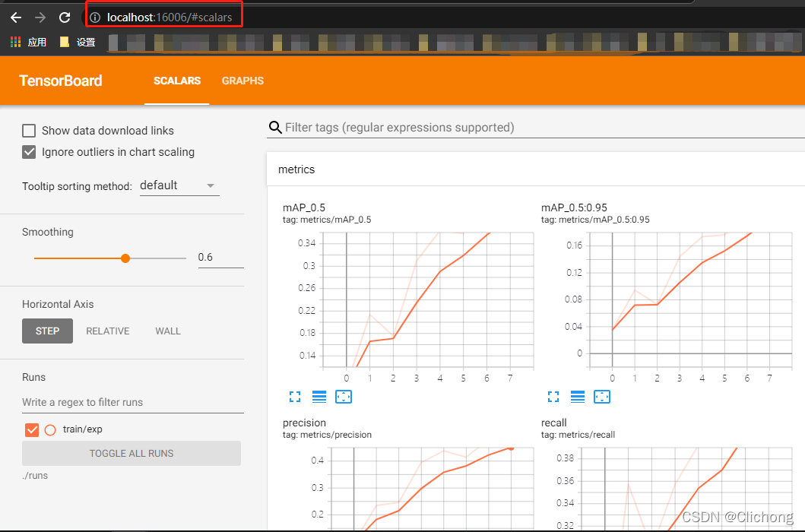Viewport: 805px width, 532px height.
Task: Toggle y-axis log scale on mAP_0.5 chart
Action: 319,397
